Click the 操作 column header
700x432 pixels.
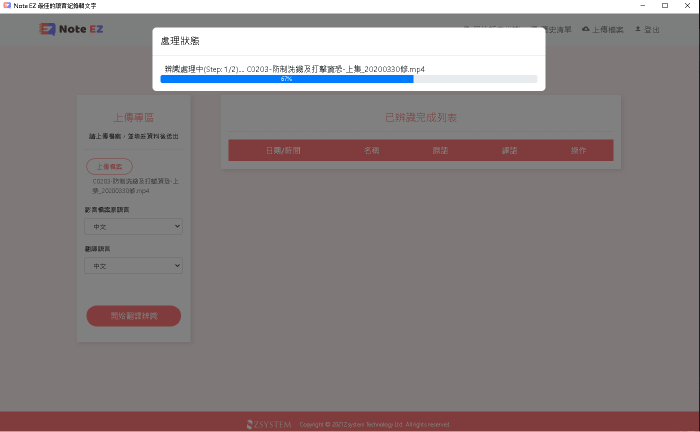(578, 150)
